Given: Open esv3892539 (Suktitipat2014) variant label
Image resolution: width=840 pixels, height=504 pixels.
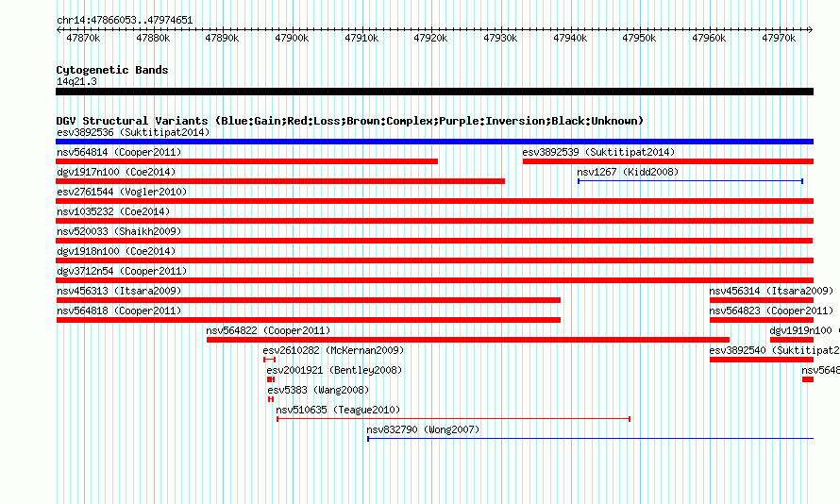Looking at the screenshot, I should [x=598, y=152].
